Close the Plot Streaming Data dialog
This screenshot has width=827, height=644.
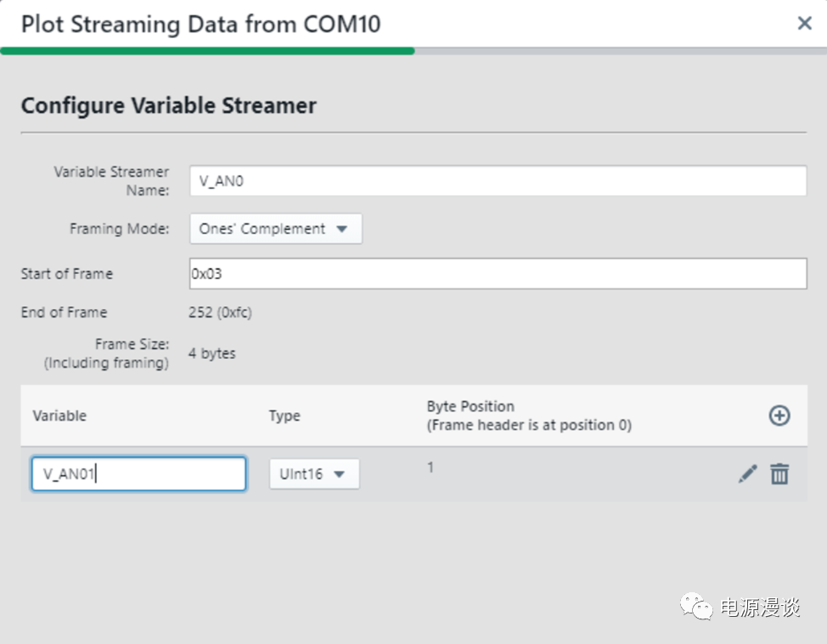pyautogui.click(x=804, y=24)
